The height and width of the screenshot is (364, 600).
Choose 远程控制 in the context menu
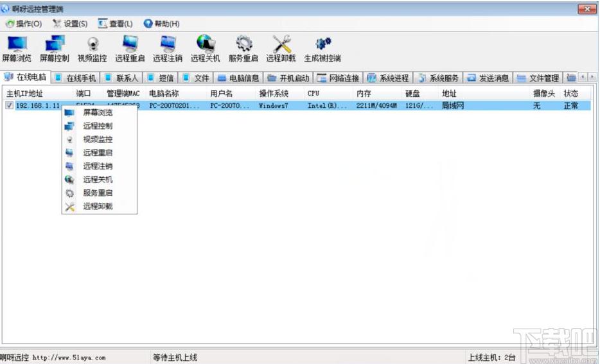pyautogui.click(x=98, y=126)
